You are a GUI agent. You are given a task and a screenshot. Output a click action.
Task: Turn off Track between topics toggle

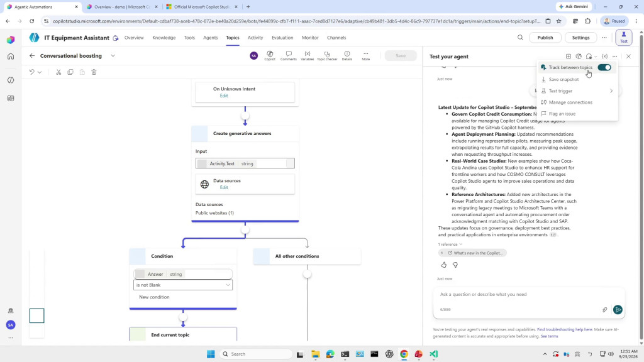[x=604, y=67]
